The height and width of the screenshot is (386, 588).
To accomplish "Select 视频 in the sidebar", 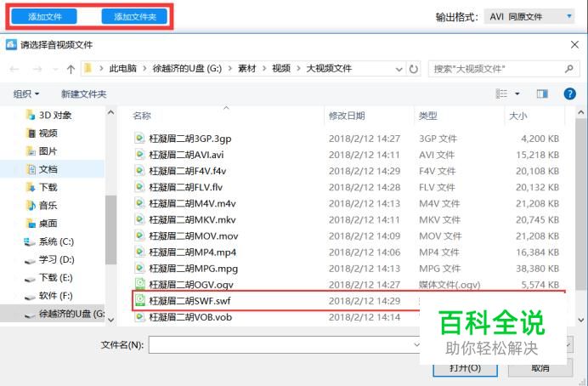I will [42, 133].
